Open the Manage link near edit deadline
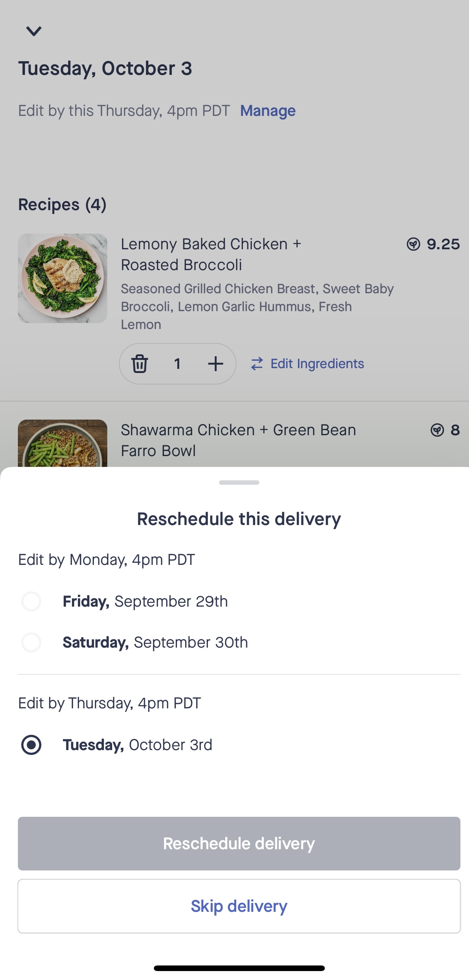The height and width of the screenshot is (980, 469). (x=268, y=111)
